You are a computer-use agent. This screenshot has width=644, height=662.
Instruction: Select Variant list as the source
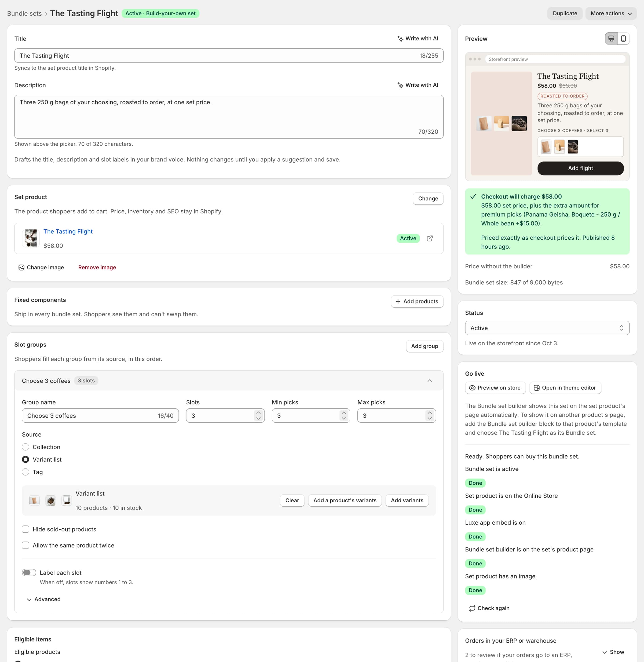tap(25, 459)
